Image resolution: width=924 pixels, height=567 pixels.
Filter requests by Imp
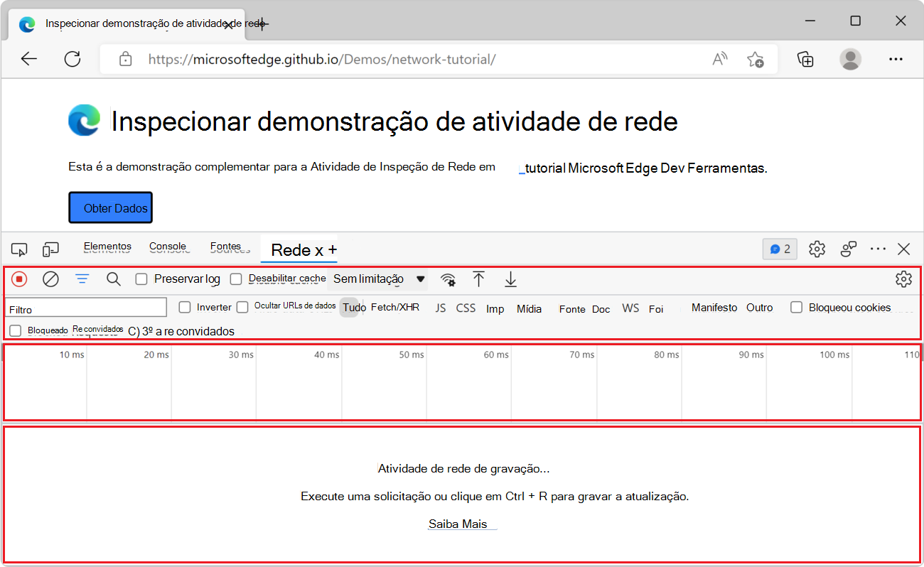tap(495, 309)
